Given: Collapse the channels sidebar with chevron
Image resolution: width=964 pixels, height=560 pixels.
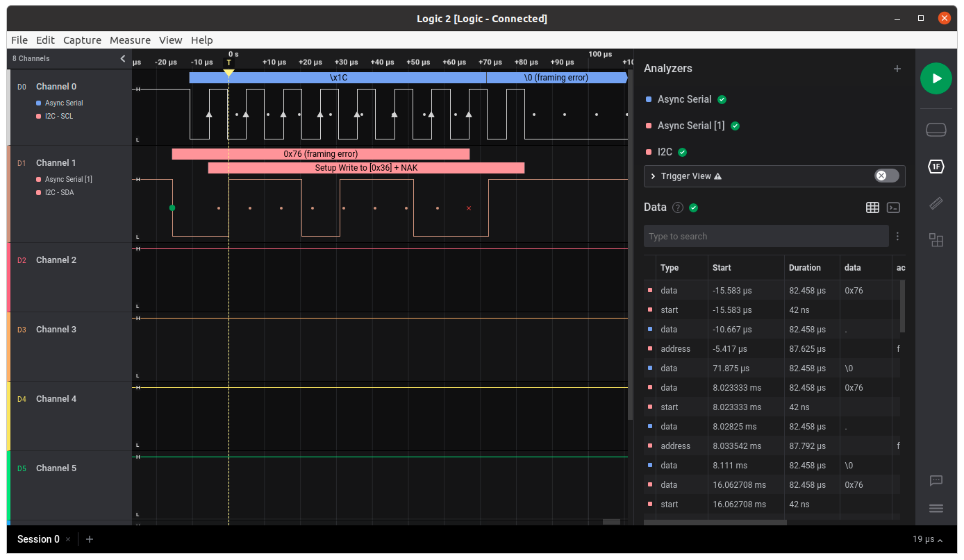Looking at the screenshot, I should pyautogui.click(x=123, y=59).
